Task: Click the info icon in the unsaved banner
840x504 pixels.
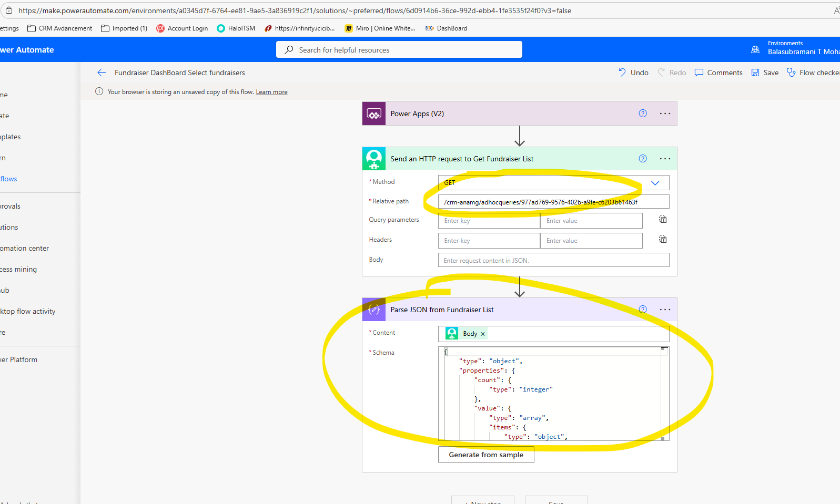Action: [x=99, y=91]
